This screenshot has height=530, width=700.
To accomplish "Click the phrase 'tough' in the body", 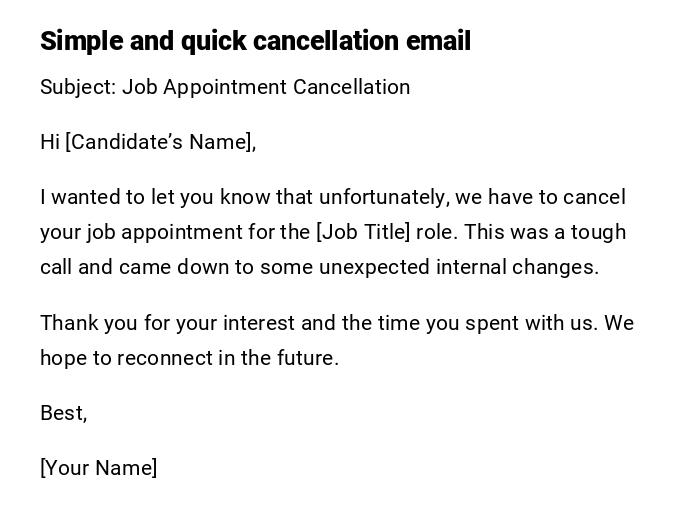I will point(598,232).
